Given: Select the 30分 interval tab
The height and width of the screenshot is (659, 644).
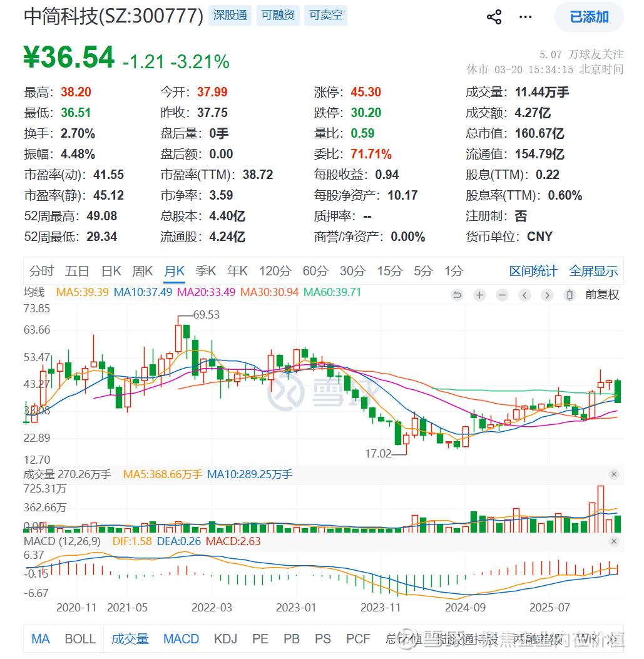Looking at the screenshot, I should click(x=353, y=271).
